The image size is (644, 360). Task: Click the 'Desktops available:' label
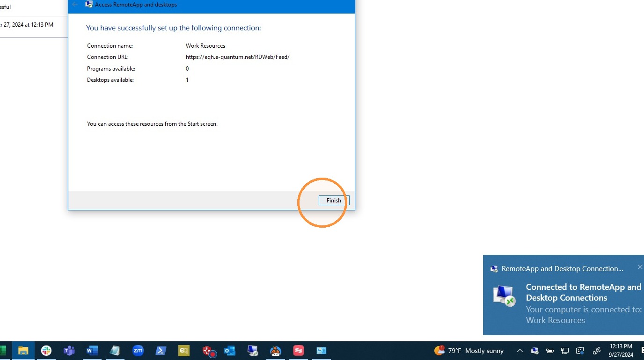point(110,80)
